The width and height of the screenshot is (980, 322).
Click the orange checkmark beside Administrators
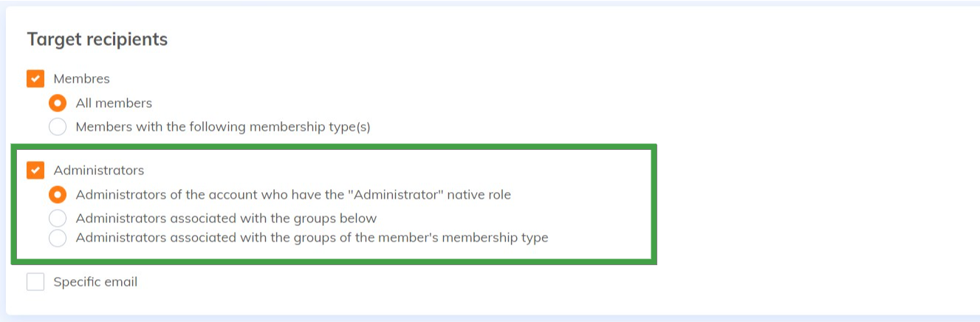35,171
